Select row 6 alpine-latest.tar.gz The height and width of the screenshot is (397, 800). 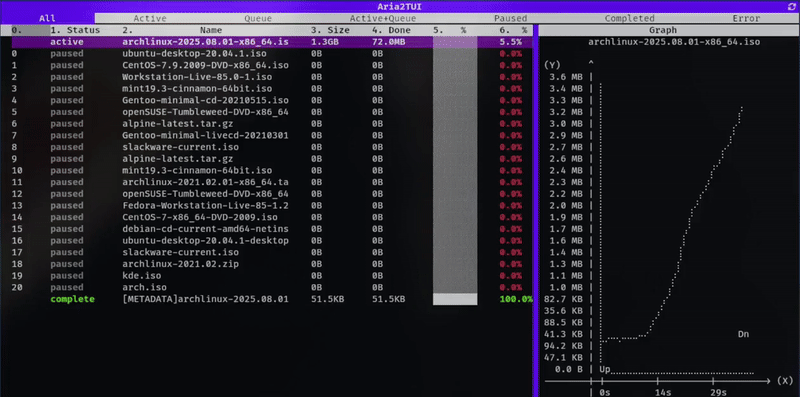271,124
